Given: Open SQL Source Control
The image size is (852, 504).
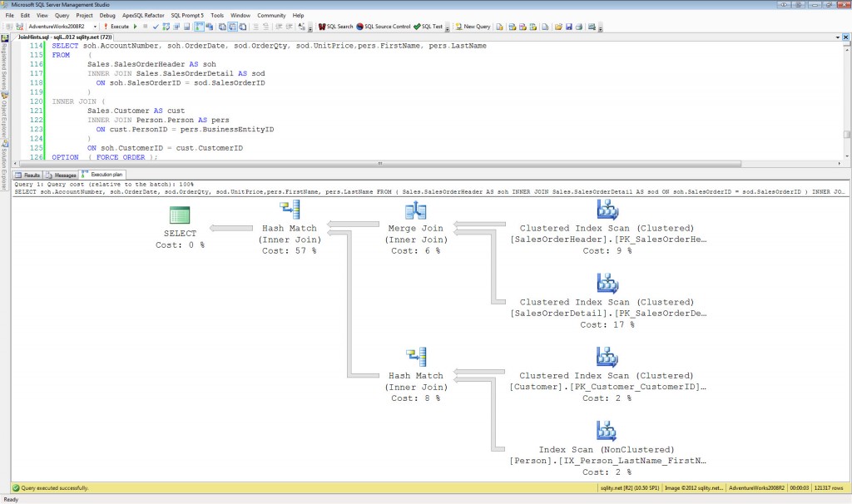Looking at the screenshot, I should click(384, 27).
